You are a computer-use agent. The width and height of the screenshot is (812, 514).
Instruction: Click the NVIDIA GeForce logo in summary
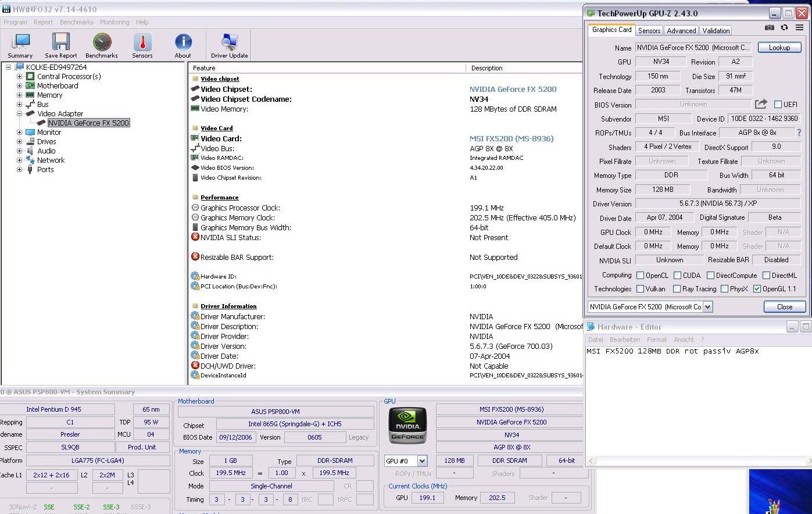pos(407,425)
